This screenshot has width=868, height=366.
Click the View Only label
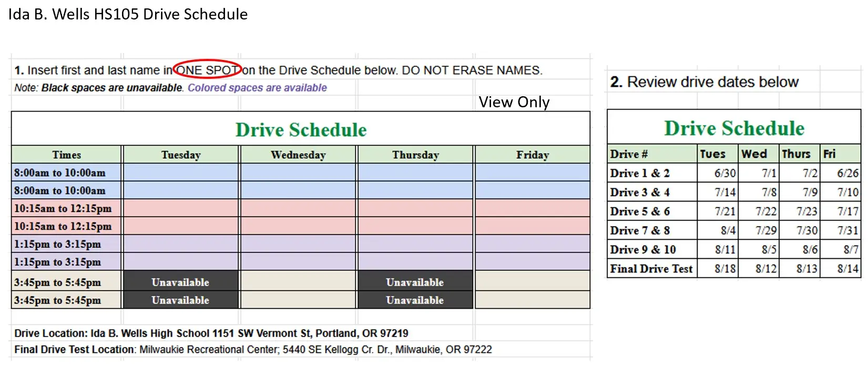coord(514,102)
